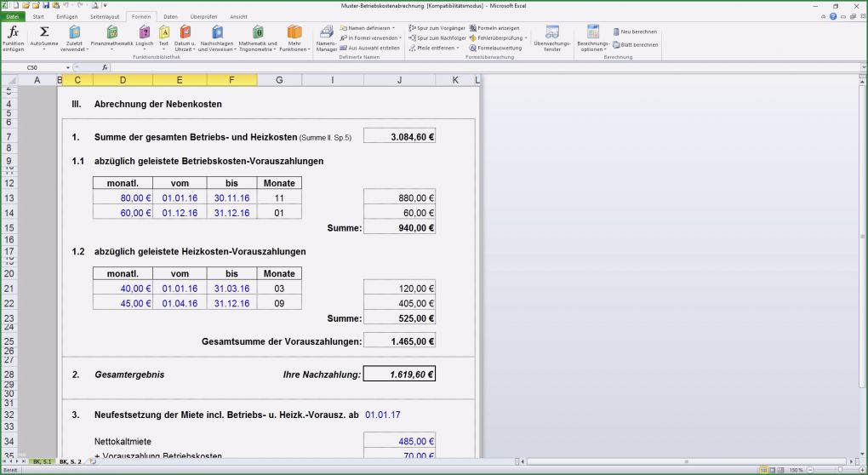
Task: Open the Finanzmathematik function library
Action: (111, 32)
